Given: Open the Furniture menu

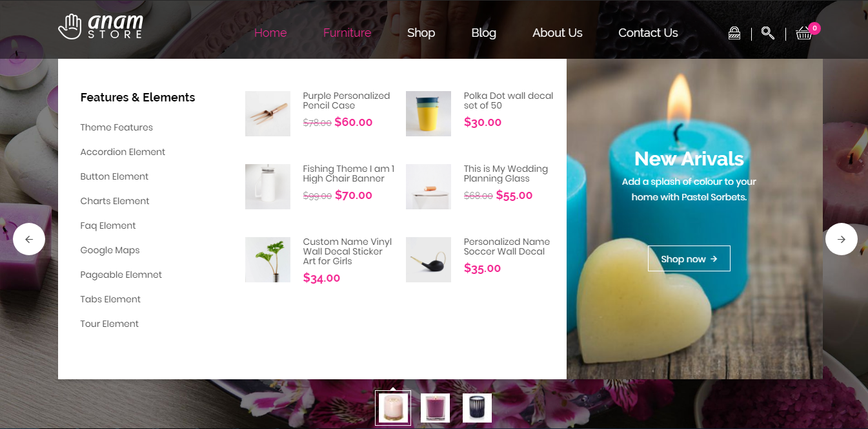Looking at the screenshot, I should pyautogui.click(x=347, y=33).
